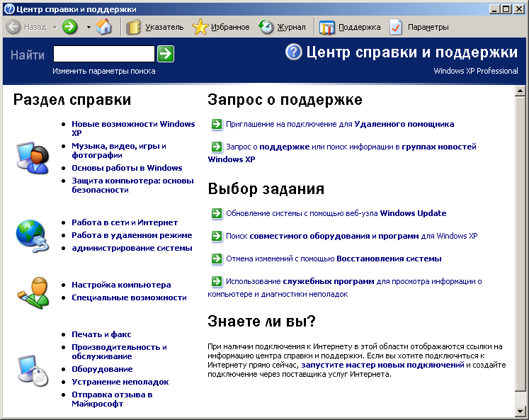529x420 pixels.
Task: Click arrow icon beside Запрос о поддержке
Action: (x=217, y=147)
